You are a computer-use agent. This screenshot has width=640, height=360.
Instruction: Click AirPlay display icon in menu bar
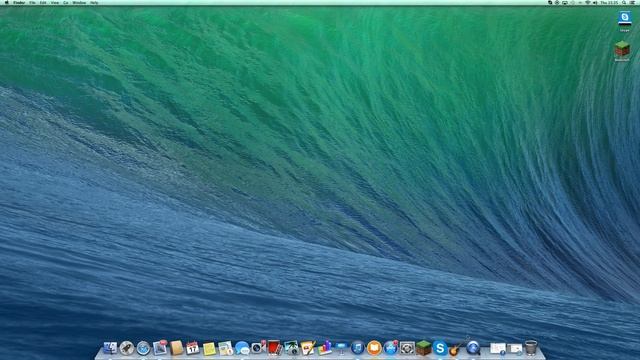pyautogui.click(x=565, y=2)
